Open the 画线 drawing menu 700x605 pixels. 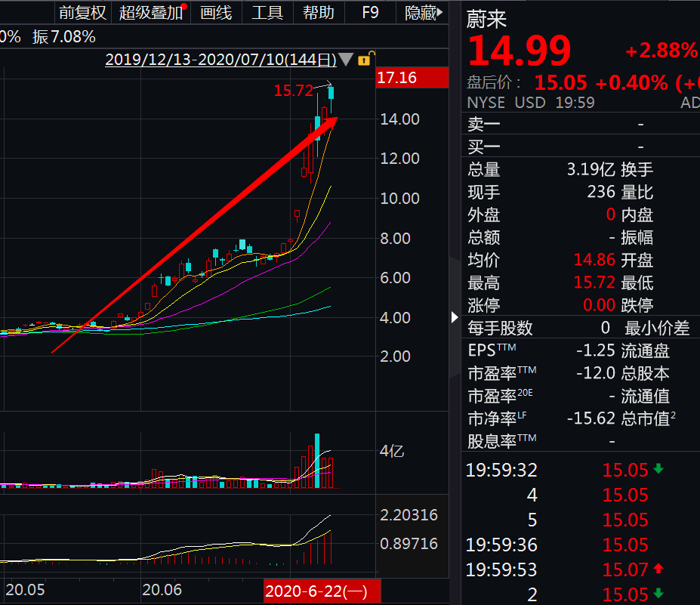tap(216, 13)
